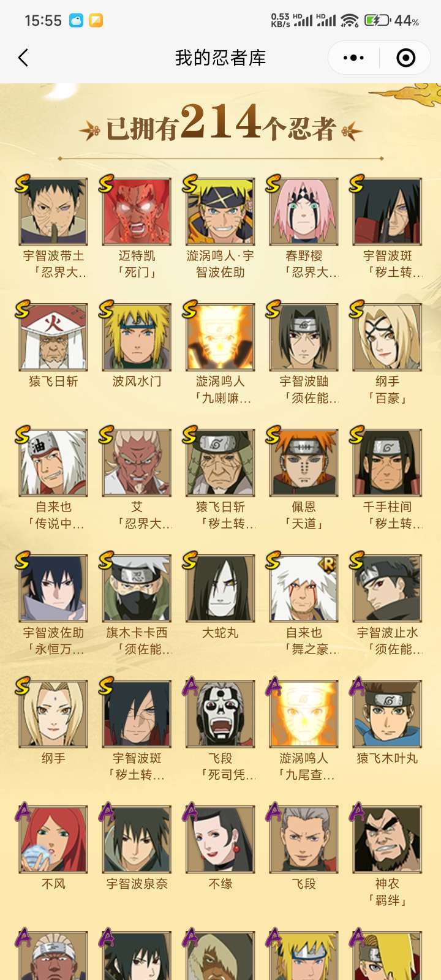Screen dimensions: 441x980
Task: Tap the 我的忍者库 page title
Action: 221,58
